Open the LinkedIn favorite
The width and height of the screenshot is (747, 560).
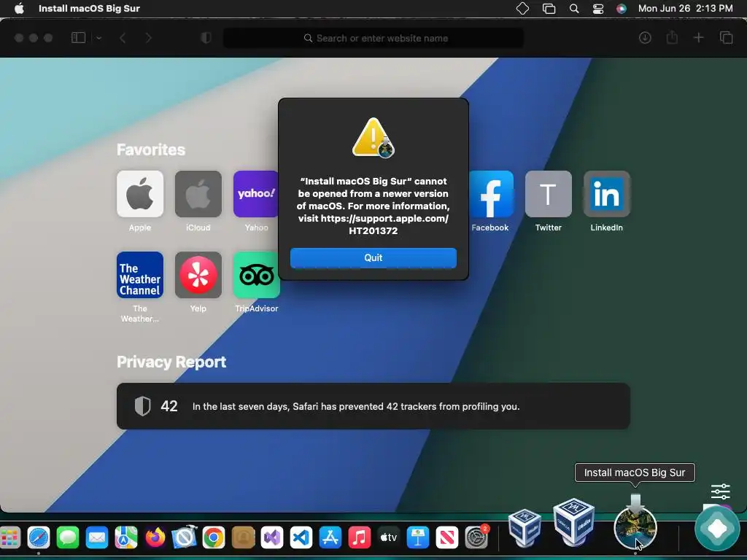[606, 194]
